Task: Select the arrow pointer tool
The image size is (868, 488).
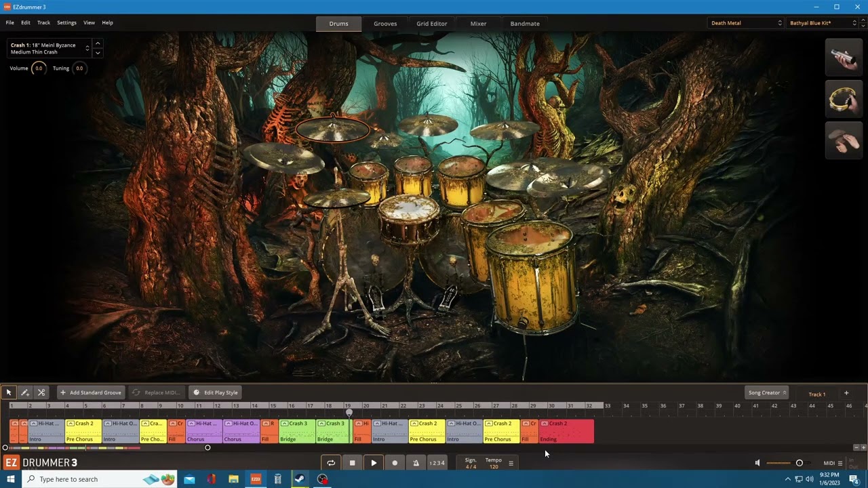Action: pyautogui.click(x=9, y=392)
